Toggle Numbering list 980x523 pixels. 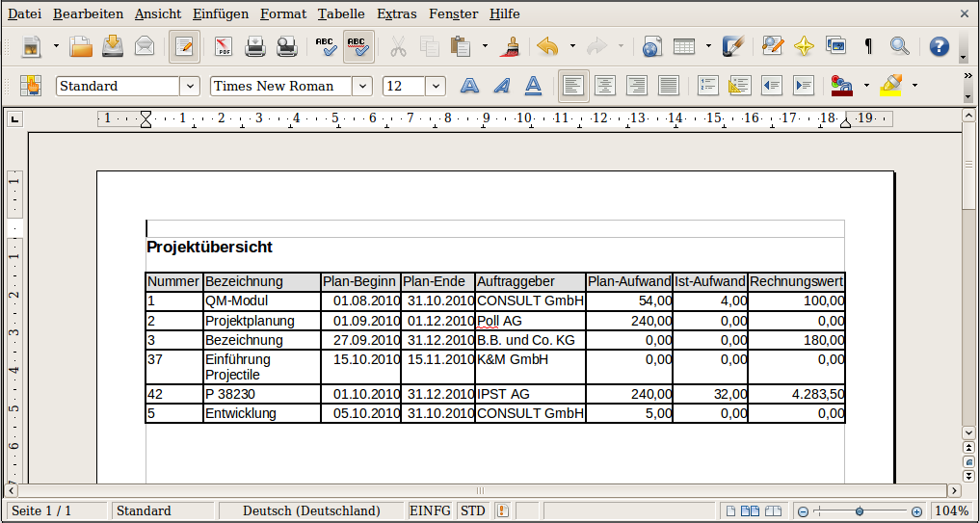pos(707,86)
